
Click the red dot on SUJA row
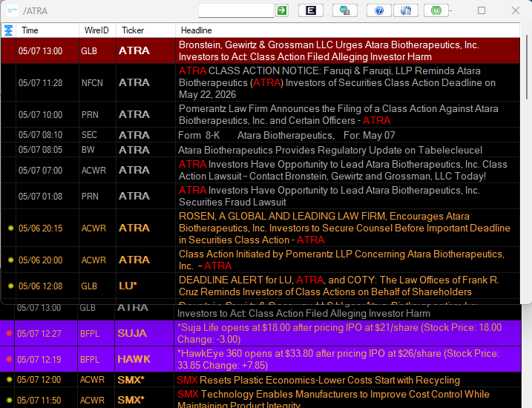pyautogui.click(x=9, y=333)
